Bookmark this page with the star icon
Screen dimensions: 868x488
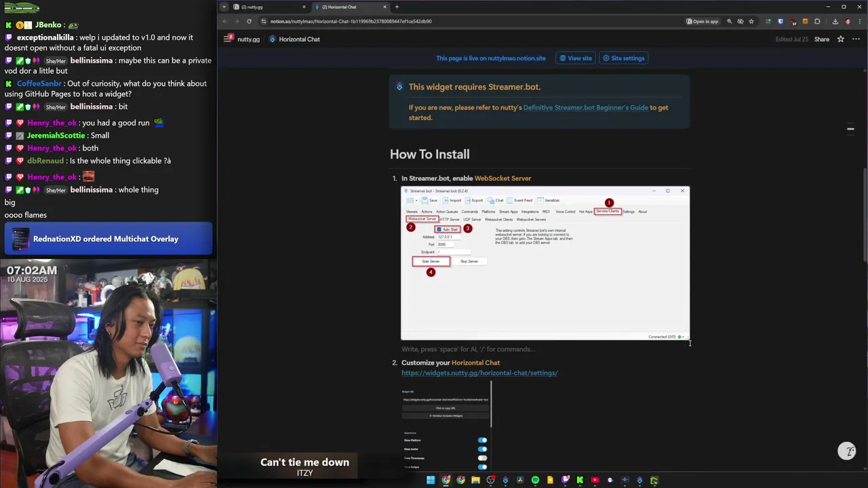click(x=751, y=21)
